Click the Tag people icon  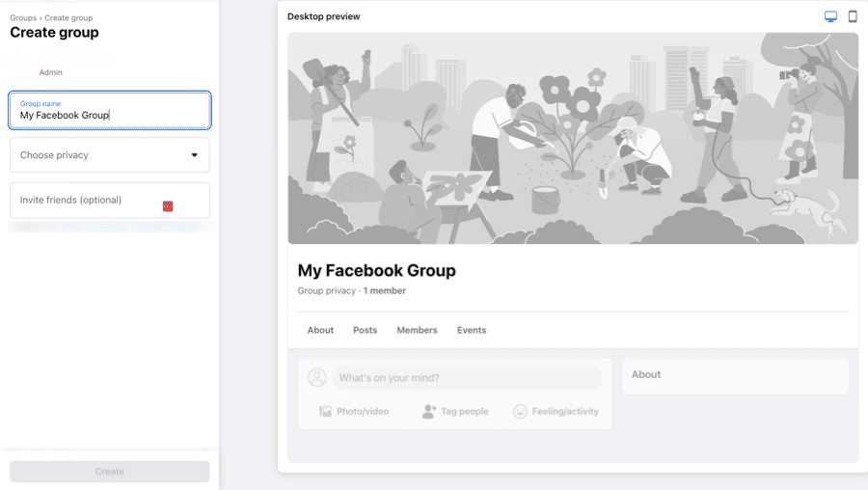click(x=429, y=411)
